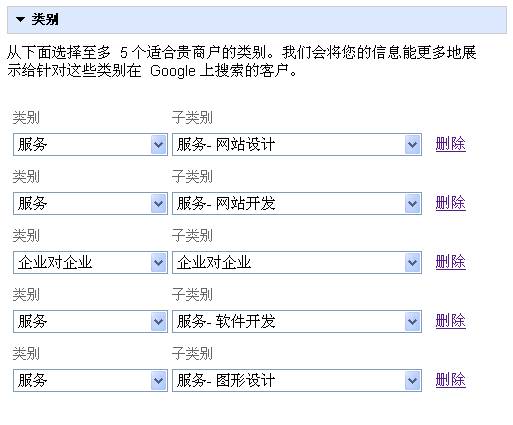This screenshot has width=513, height=425.
Task: Delete the 服务- 图形设计 row via 删除
Action: [x=451, y=380]
